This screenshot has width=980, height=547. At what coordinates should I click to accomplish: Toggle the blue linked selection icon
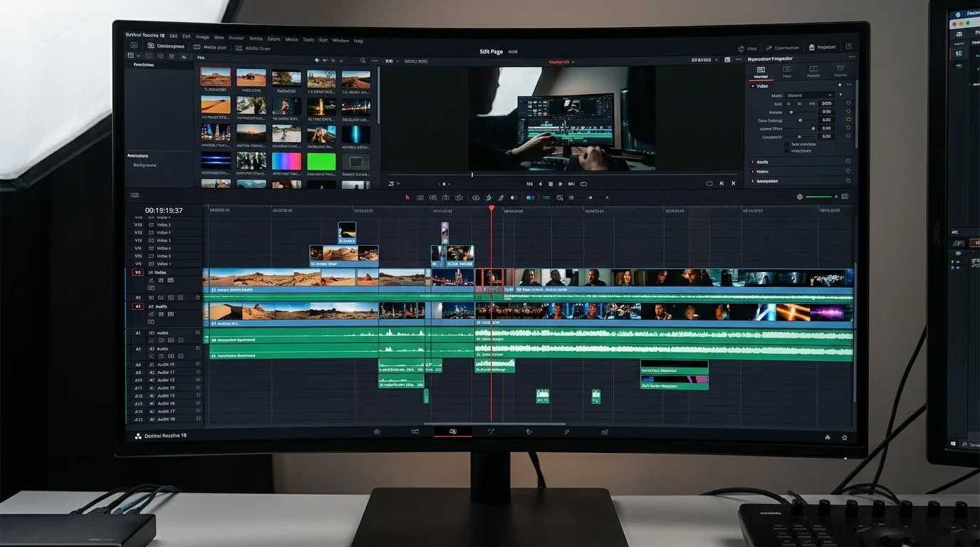[x=489, y=197]
